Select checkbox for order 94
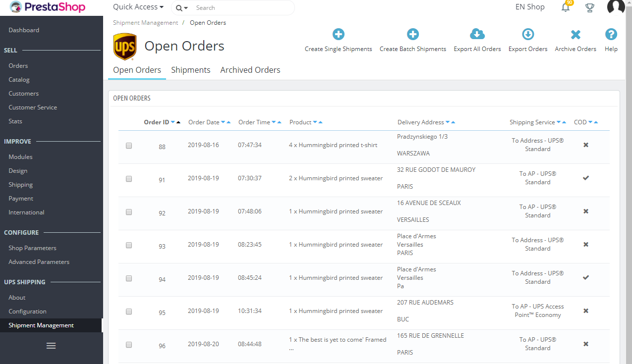 tap(129, 278)
